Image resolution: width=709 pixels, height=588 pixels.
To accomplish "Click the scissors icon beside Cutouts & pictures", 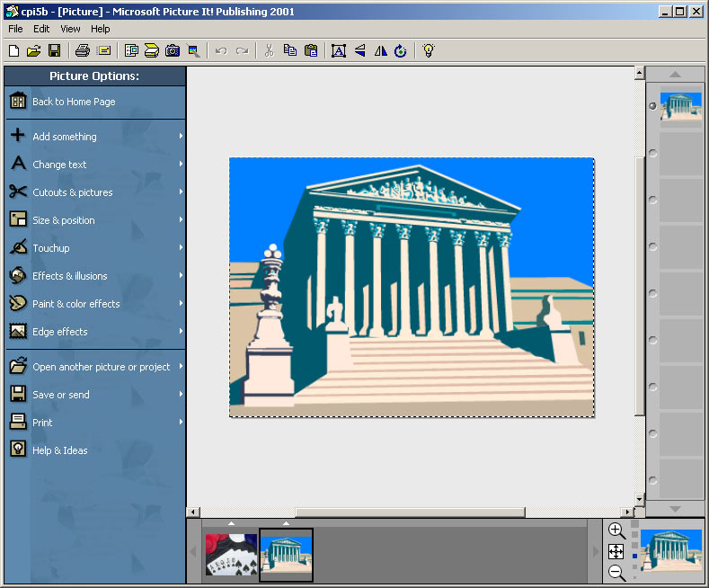I will [18, 192].
